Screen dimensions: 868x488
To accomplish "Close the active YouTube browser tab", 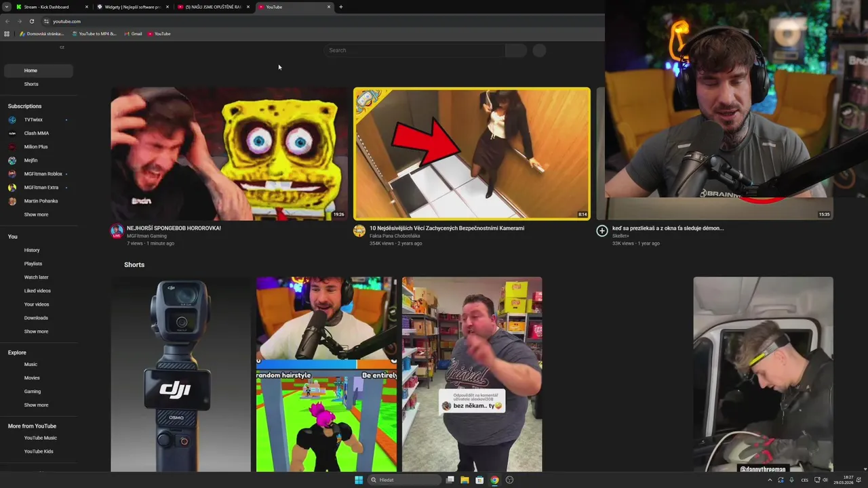I will (x=329, y=7).
